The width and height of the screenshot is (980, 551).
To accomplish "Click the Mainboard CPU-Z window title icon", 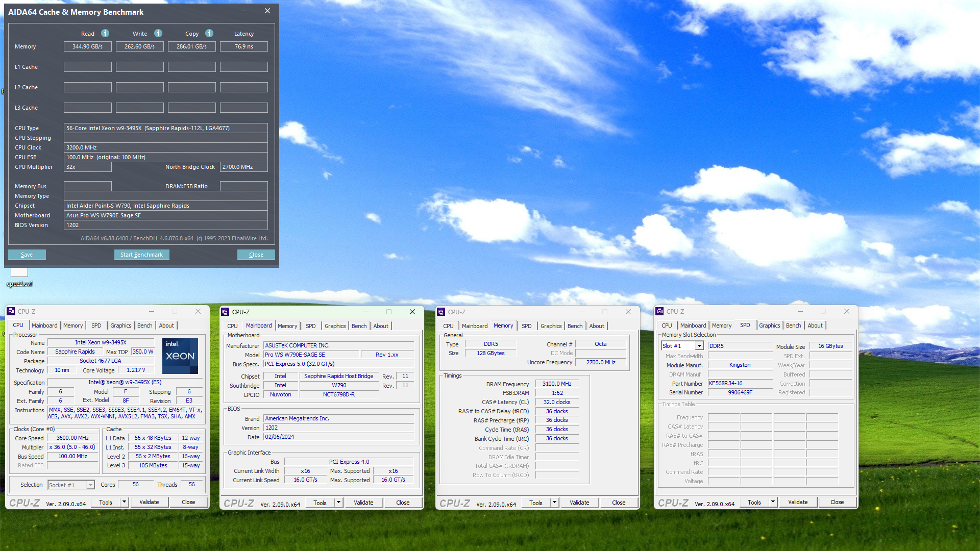I will [225, 312].
